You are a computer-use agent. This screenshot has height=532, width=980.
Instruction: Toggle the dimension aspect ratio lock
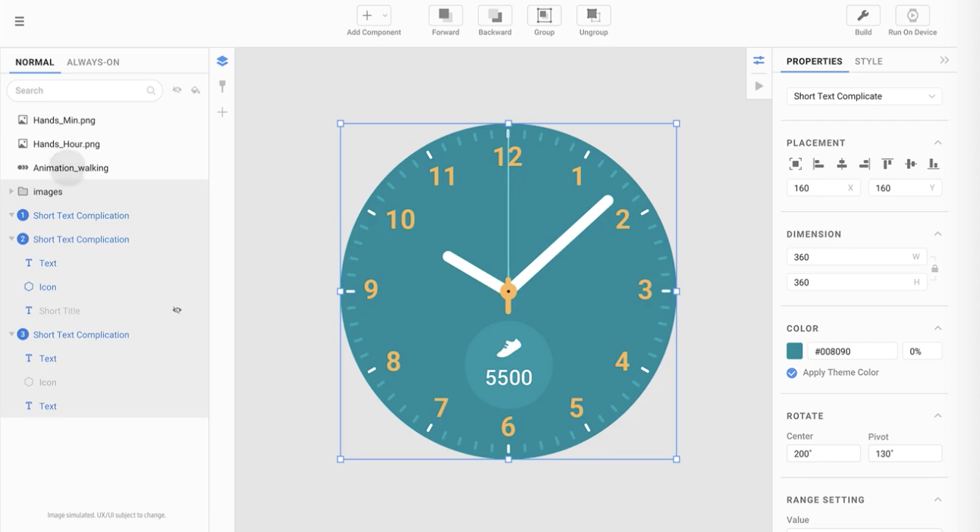(934, 269)
